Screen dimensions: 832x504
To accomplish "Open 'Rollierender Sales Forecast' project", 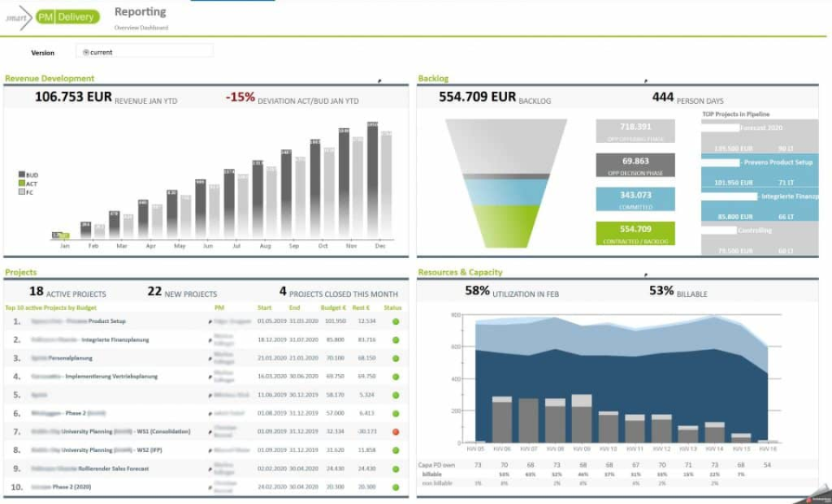I will pos(89,468).
